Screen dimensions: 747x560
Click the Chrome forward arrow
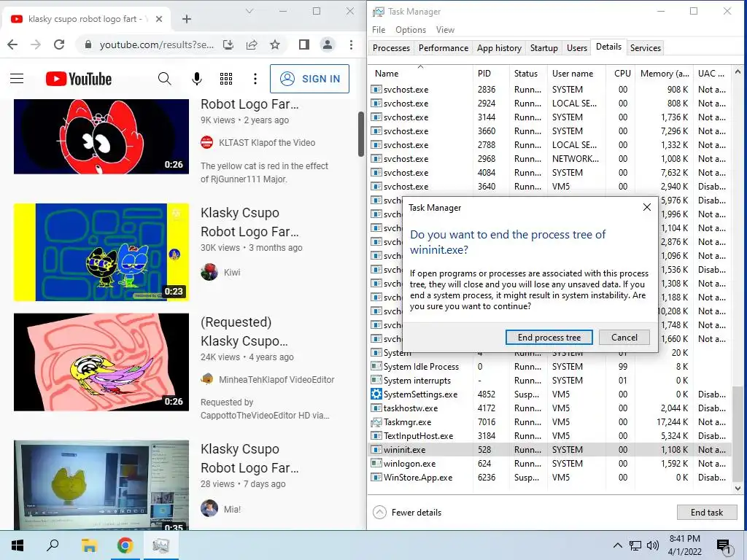(36, 44)
